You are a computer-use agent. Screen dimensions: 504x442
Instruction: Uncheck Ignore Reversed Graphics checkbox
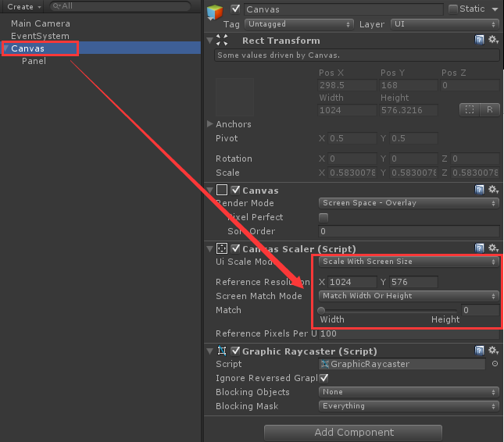coord(324,378)
